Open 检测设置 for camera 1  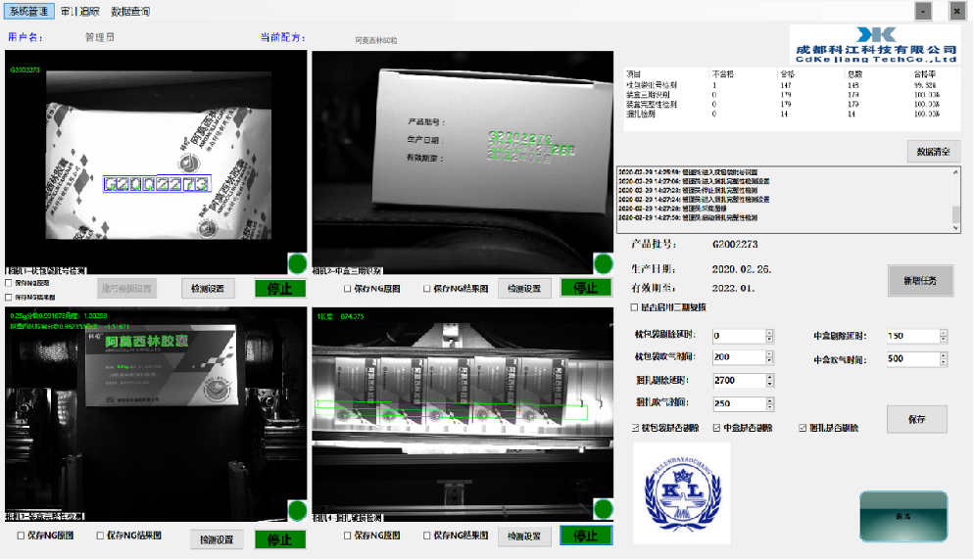(208, 289)
